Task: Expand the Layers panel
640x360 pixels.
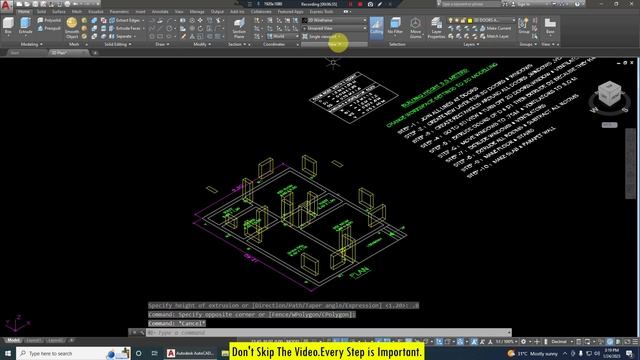Action: [x=471, y=44]
